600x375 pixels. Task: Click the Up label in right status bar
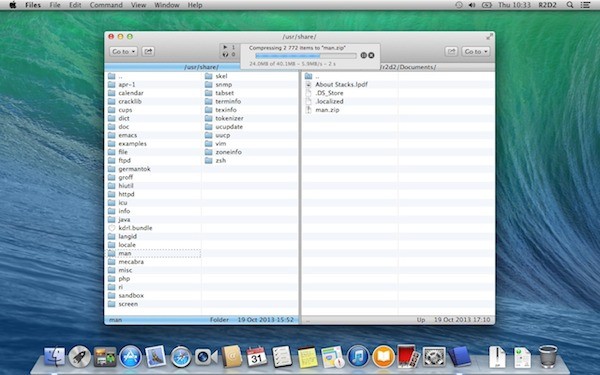click(421, 320)
